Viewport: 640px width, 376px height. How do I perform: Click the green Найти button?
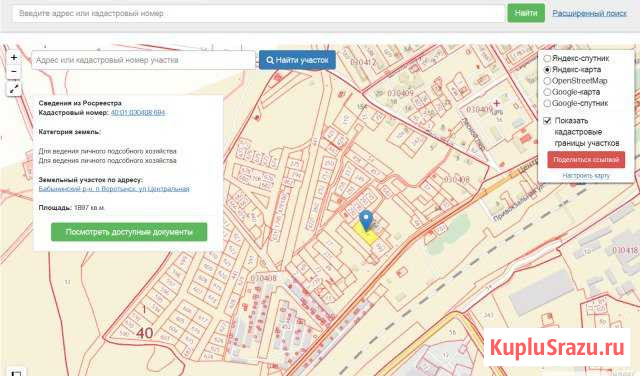click(x=526, y=13)
